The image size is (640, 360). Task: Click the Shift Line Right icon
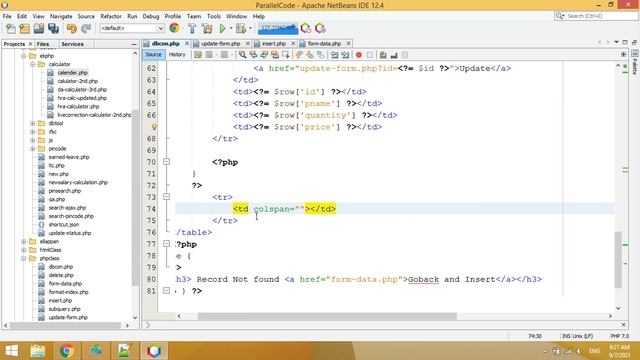(345, 55)
